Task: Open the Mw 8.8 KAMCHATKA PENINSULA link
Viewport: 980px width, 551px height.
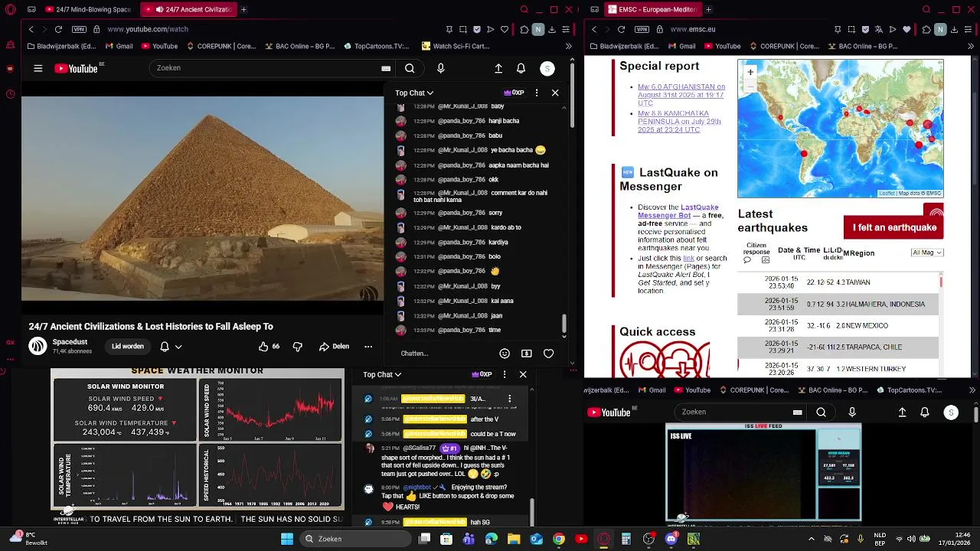Action: pos(679,122)
